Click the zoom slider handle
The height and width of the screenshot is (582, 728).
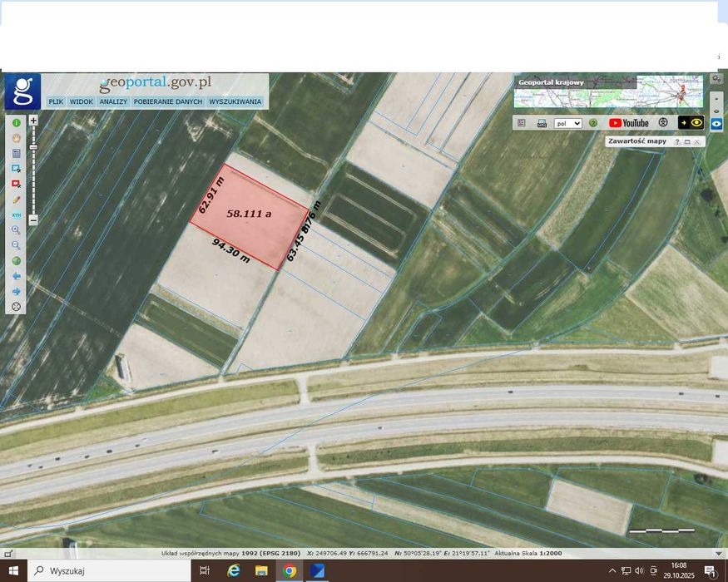pos(33,147)
